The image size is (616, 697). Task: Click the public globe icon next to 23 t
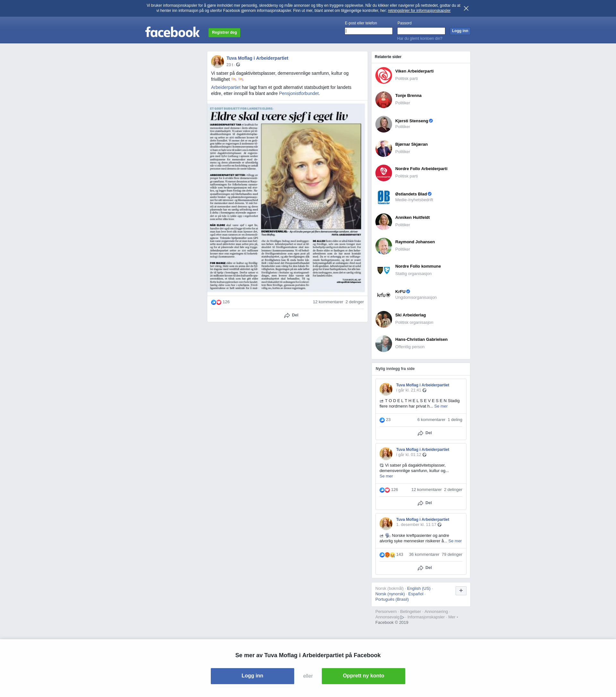[238, 65]
